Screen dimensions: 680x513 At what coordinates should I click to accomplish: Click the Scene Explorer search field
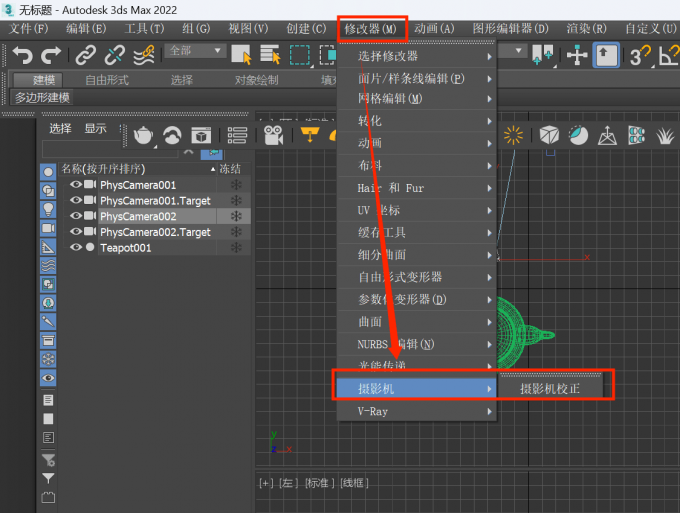[110, 150]
